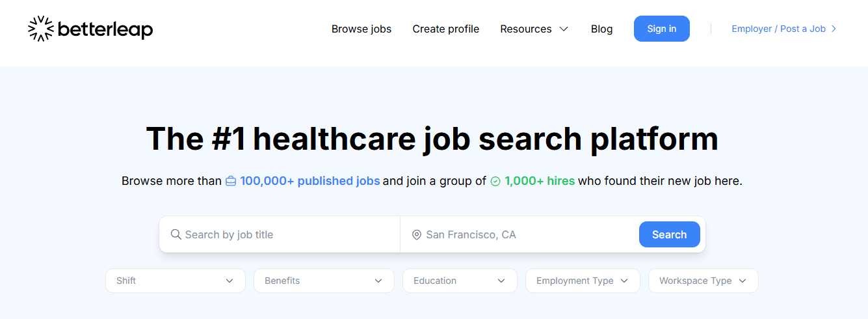Viewport: 868px width, 319px height.
Task: Click the location pin icon
Action: tap(417, 235)
